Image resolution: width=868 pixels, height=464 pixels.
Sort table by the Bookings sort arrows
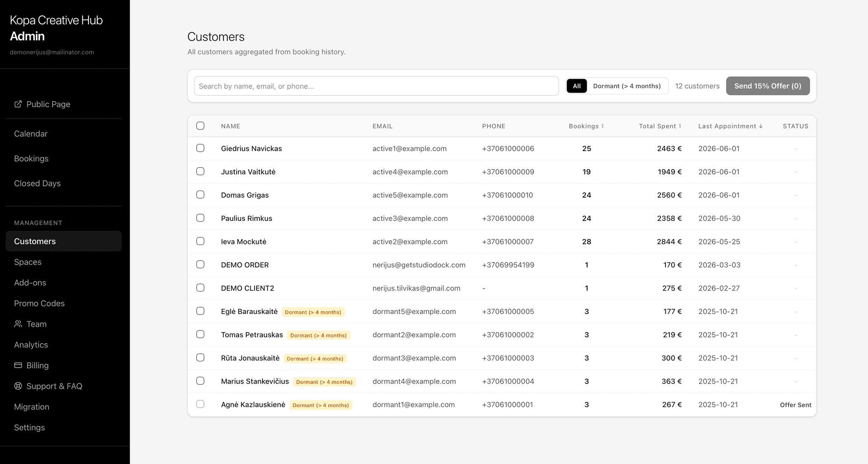603,126
